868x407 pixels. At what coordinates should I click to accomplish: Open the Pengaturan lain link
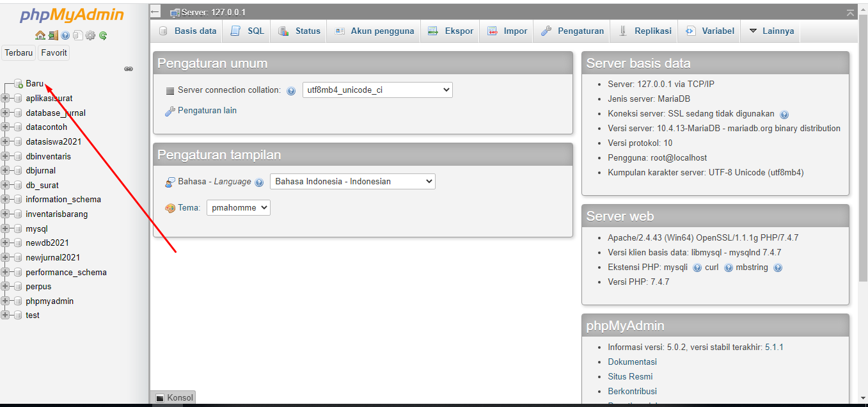207,111
